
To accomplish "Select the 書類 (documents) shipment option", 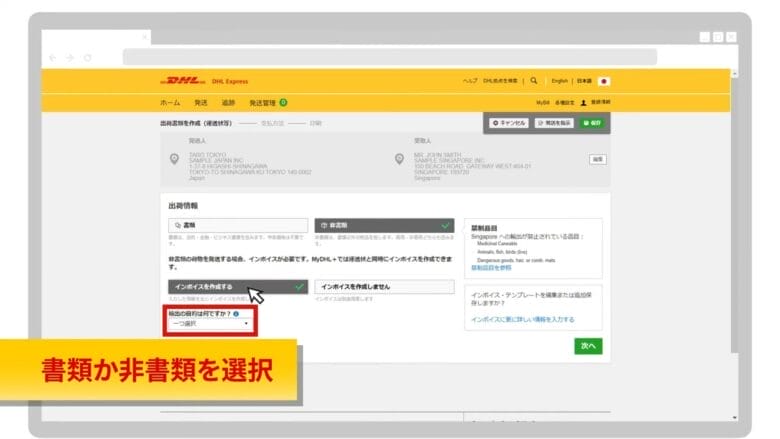I will pos(238,225).
